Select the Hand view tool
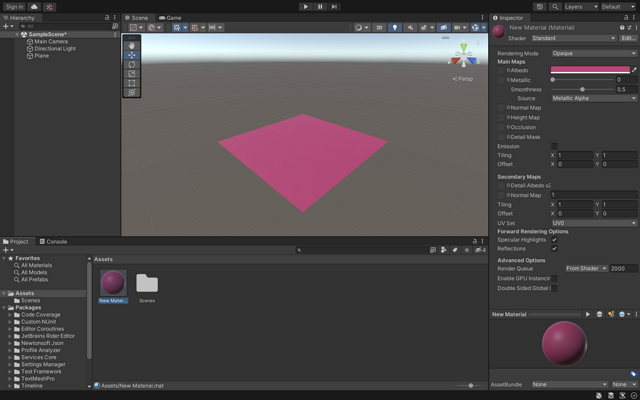The height and width of the screenshot is (400, 640). click(x=131, y=46)
